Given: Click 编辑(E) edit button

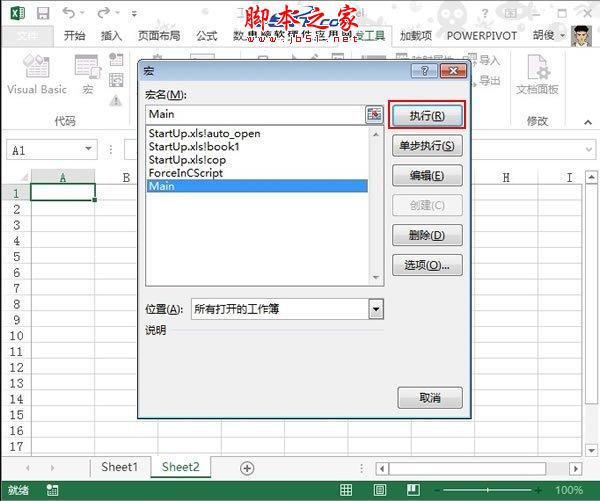Looking at the screenshot, I should click(427, 175).
